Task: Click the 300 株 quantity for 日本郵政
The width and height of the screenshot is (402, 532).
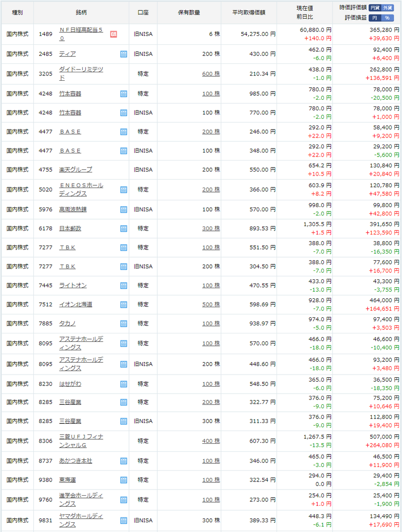Action: (x=211, y=228)
